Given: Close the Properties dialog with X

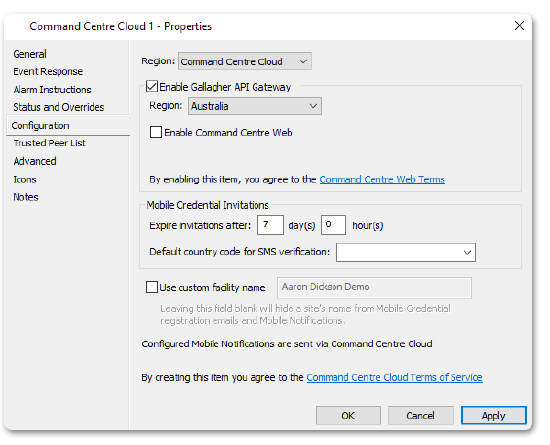Looking at the screenshot, I should point(519,26).
